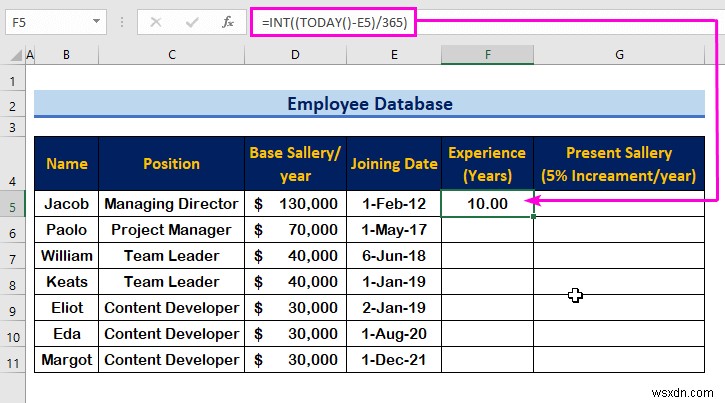The height and width of the screenshot is (403, 725).
Task: Click the formula bar resize dots handle
Action: point(122,22)
